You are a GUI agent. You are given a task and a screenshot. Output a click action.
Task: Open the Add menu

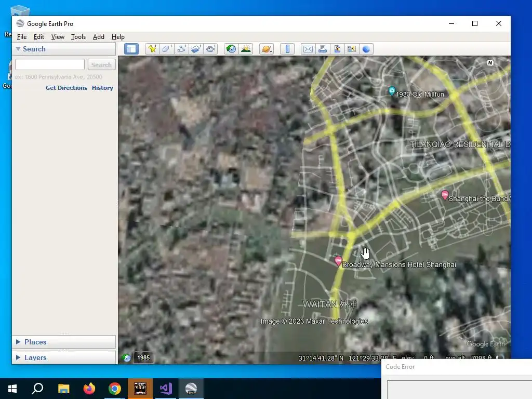98,37
